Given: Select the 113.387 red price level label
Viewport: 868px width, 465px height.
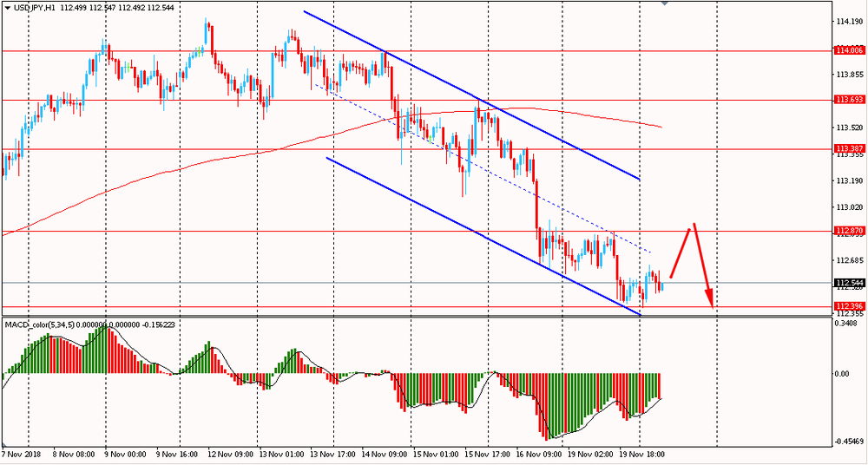Looking at the screenshot, I should [x=850, y=149].
